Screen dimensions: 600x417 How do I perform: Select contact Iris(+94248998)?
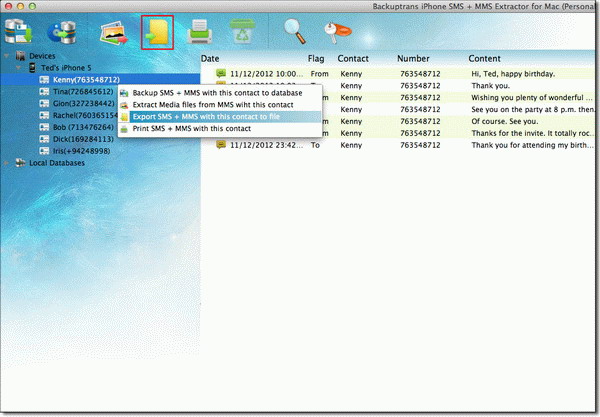tap(82, 151)
